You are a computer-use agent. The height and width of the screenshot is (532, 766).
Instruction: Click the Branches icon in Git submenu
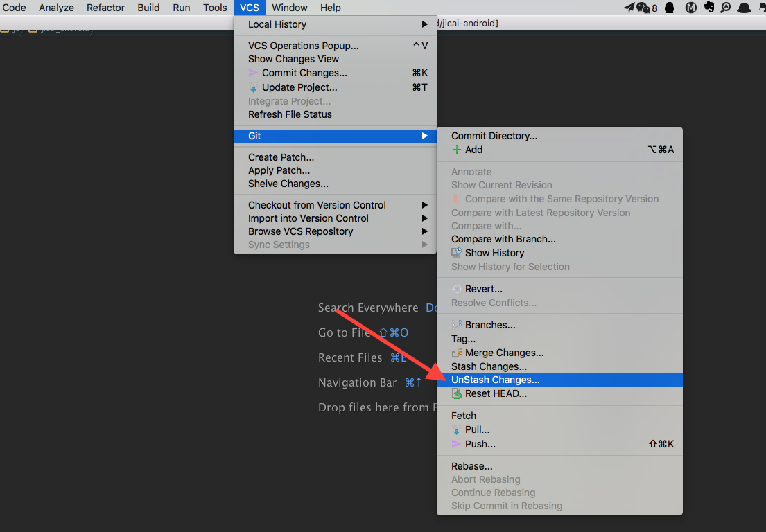pos(456,325)
